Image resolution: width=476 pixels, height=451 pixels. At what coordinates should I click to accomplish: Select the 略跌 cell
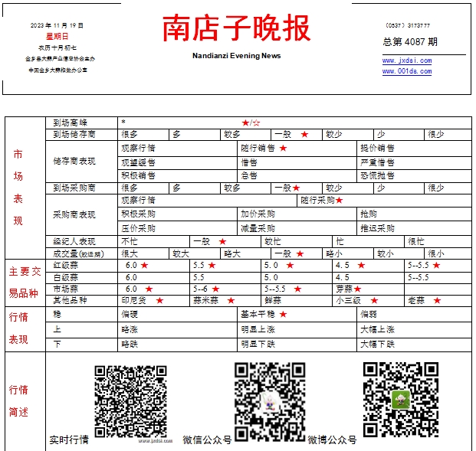tap(177, 345)
